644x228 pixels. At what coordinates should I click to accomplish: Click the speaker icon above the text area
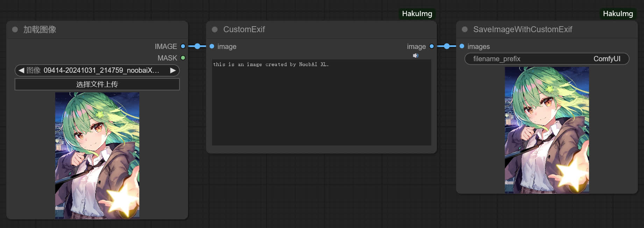pos(416,56)
